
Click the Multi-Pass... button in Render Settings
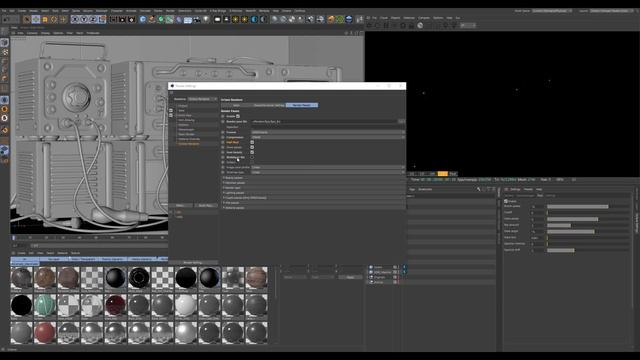tap(205, 206)
